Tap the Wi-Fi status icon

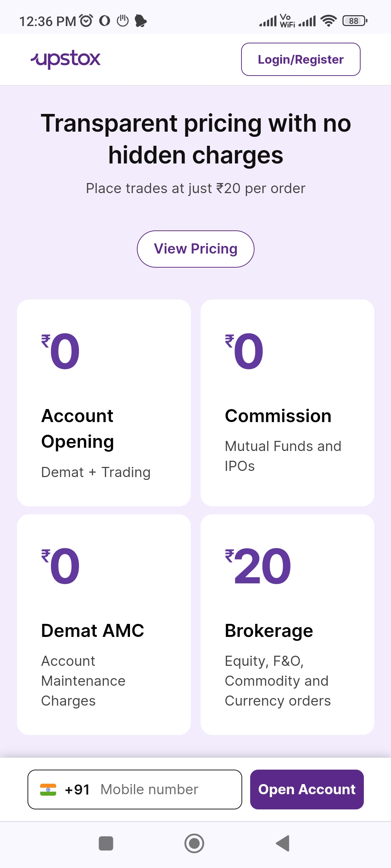tap(328, 21)
